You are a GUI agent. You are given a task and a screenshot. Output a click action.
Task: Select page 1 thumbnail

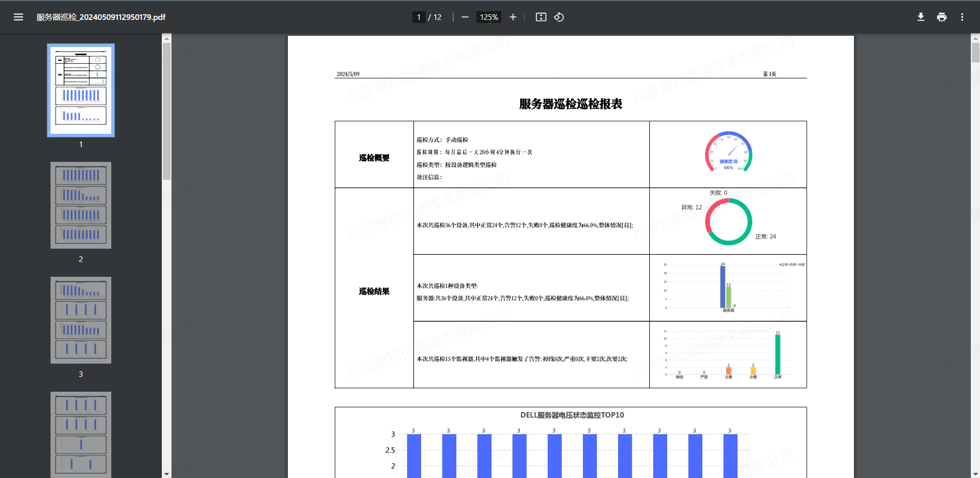pyautogui.click(x=81, y=90)
